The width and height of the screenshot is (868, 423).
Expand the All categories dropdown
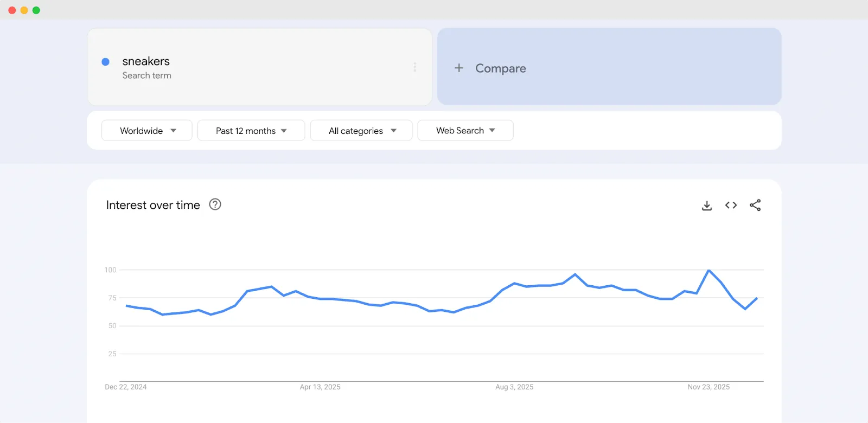coord(361,131)
